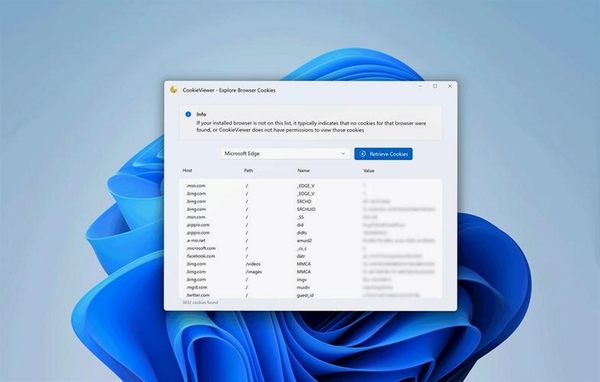
Task: Close the CookieViewer window
Action: tap(450, 86)
